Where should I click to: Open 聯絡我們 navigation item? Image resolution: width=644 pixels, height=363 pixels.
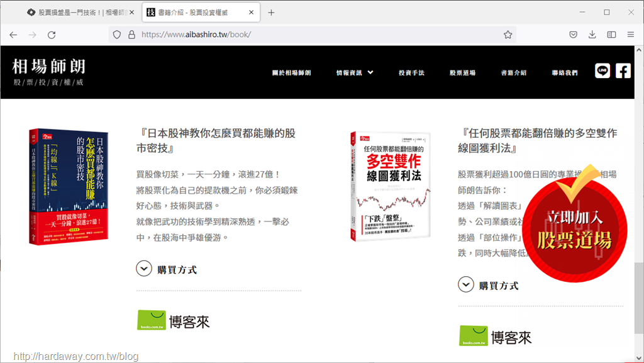click(x=565, y=73)
